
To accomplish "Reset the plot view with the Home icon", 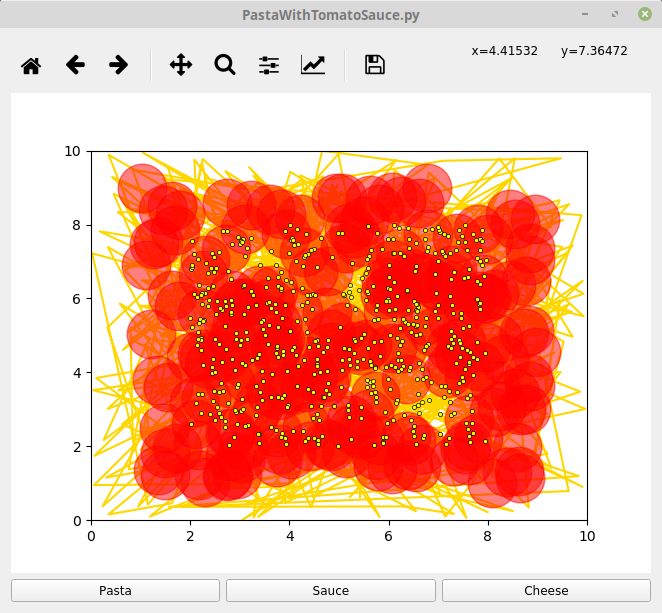I will [x=31, y=65].
